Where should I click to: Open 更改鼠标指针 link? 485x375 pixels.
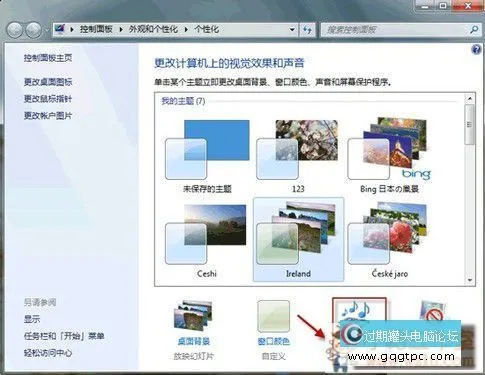click(x=48, y=99)
